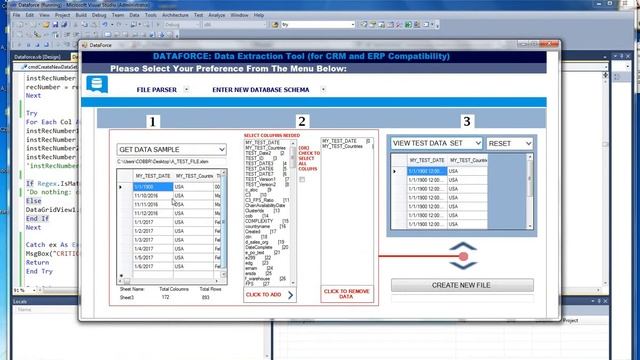Image resolution: width=640 pixels, height=360 pixels.
Task: Switch to the Dataforce.vb [Design] tab
Action: point(37,57)
